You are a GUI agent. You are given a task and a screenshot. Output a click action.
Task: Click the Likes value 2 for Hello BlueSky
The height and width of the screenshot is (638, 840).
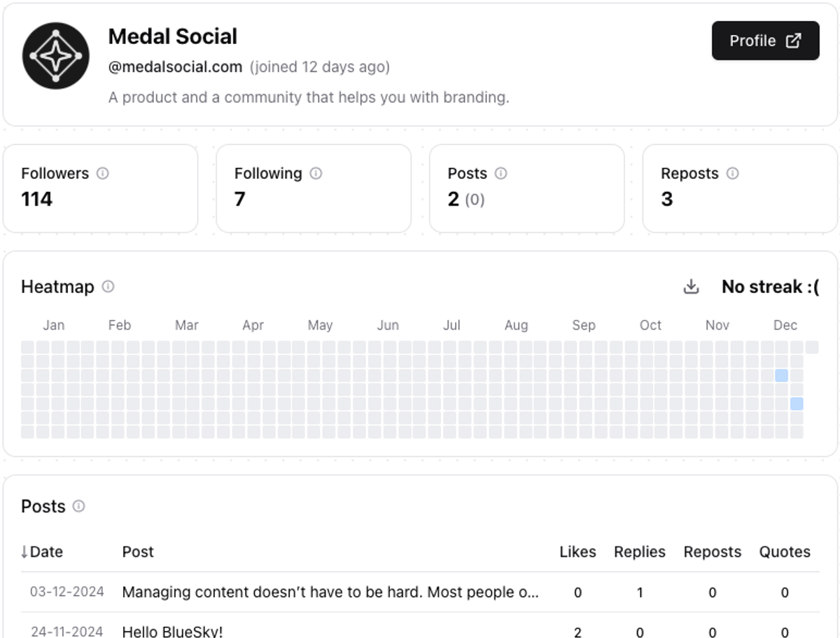[x=577, y=632]
